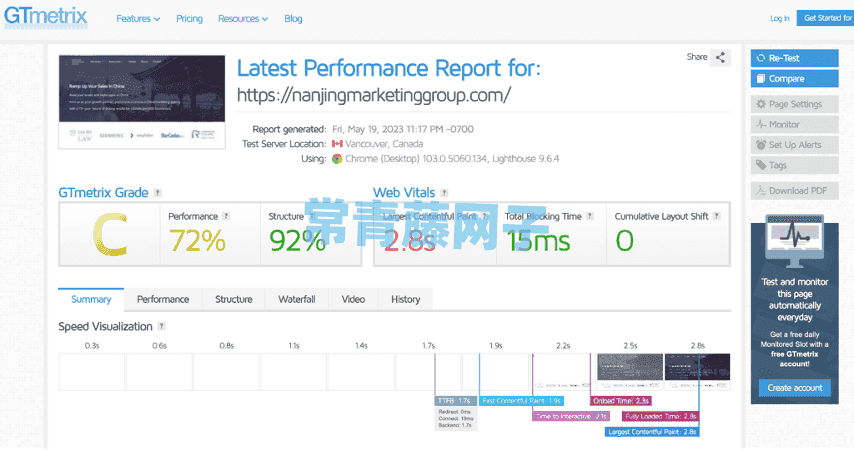Screen dimensions: 854x450
Task: Open Page Settings
Action: pyautogui.click(x=795, y=104)
